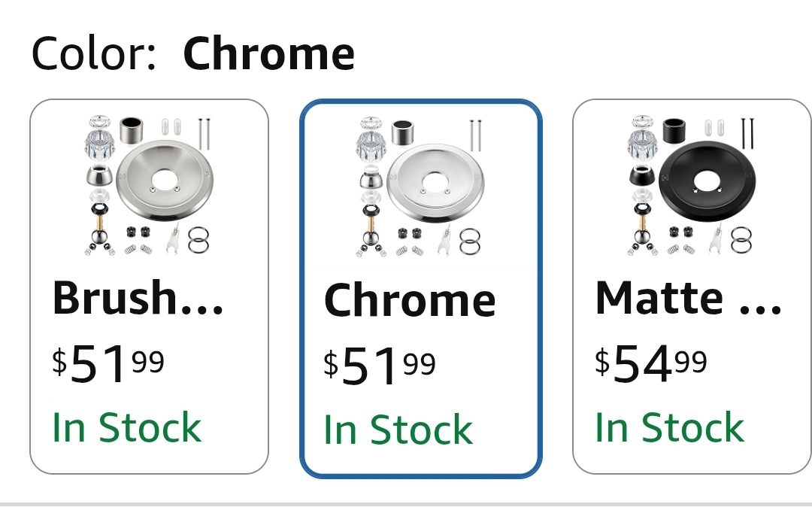This screenshot has height=507, width=812.
Task: Click 'In Stock' under the Chrome option
Action: pyautogui.click(x=398, y=430)
